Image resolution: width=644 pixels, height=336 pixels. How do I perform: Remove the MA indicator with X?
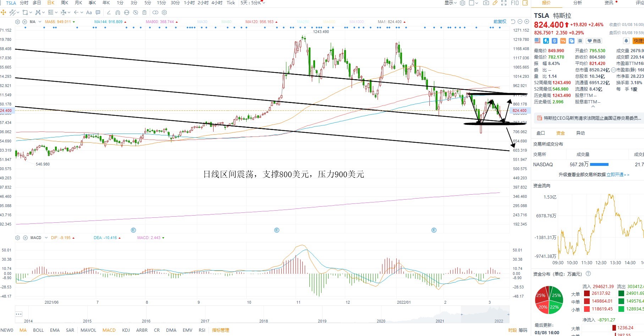pyautogui.click(x=25, y=22)
